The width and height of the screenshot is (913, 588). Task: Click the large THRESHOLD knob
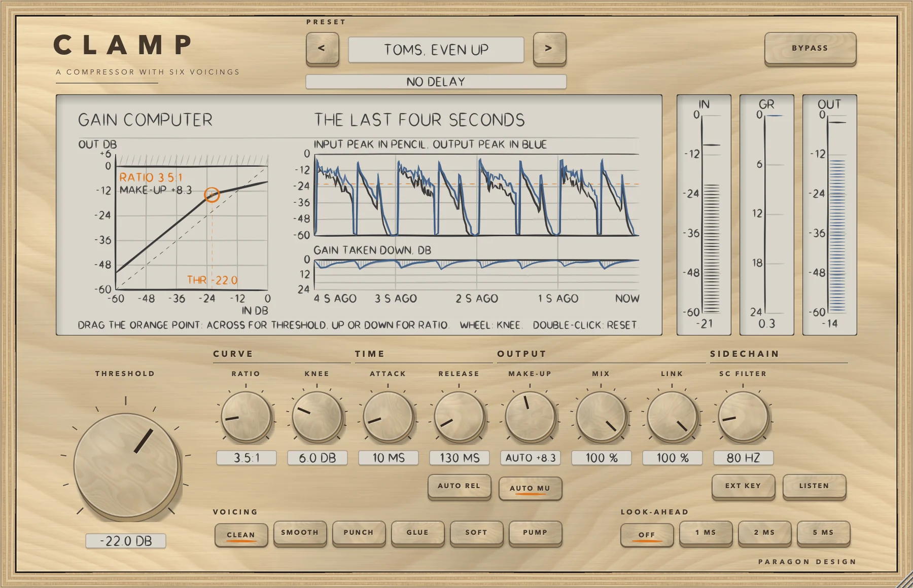click(x=126, y=465)
